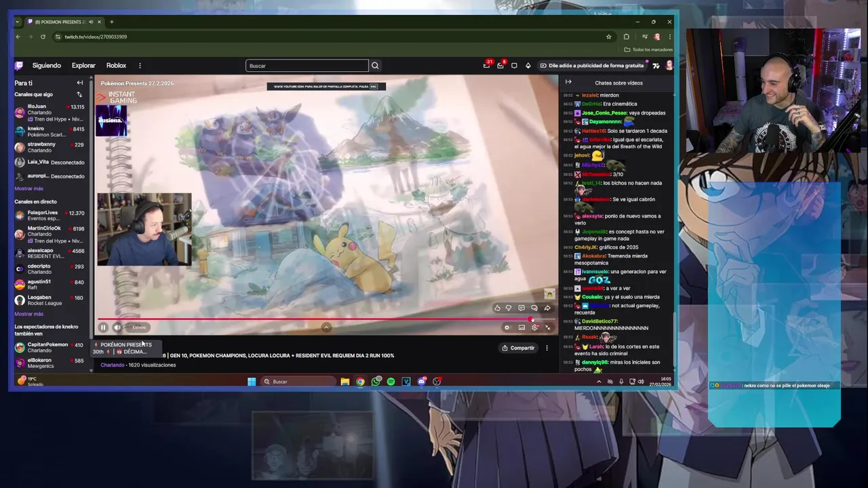Viewport: 868px width, 488px height.
Task: Click the streamer facecam overlay in video
Action: [x=144, y=229]
